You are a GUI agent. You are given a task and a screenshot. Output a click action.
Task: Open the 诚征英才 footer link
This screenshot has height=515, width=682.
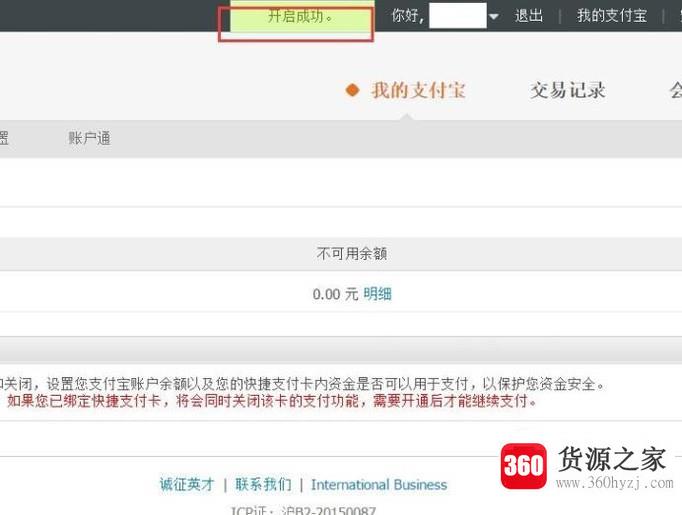coord(187,484)
